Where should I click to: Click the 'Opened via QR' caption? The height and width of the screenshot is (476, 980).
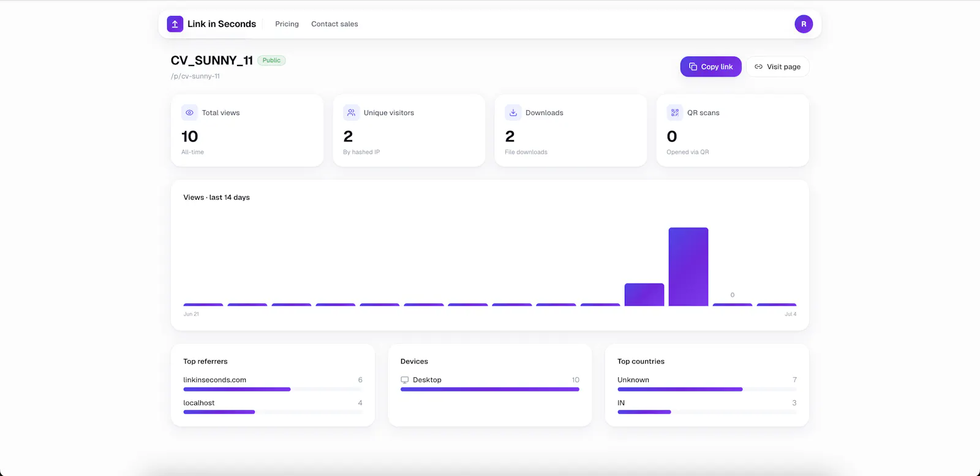pyautogui.click(x=688, y=152)
